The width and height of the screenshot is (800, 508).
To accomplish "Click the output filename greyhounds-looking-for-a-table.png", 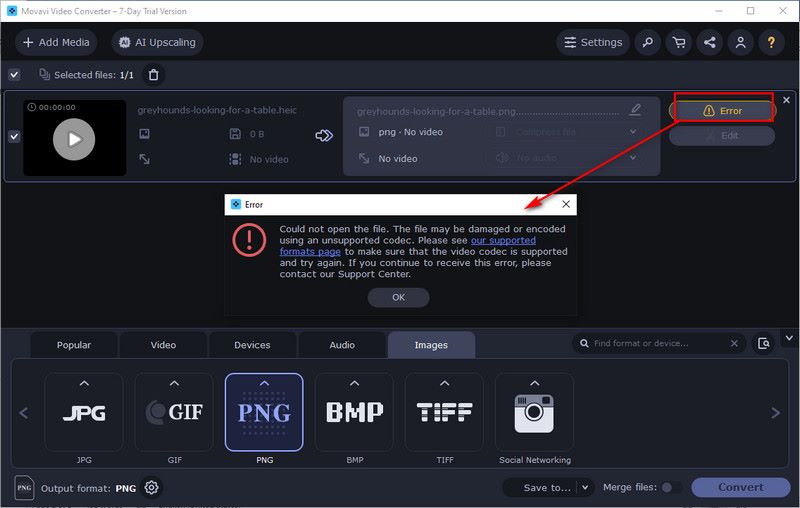I will pos(437,112).
